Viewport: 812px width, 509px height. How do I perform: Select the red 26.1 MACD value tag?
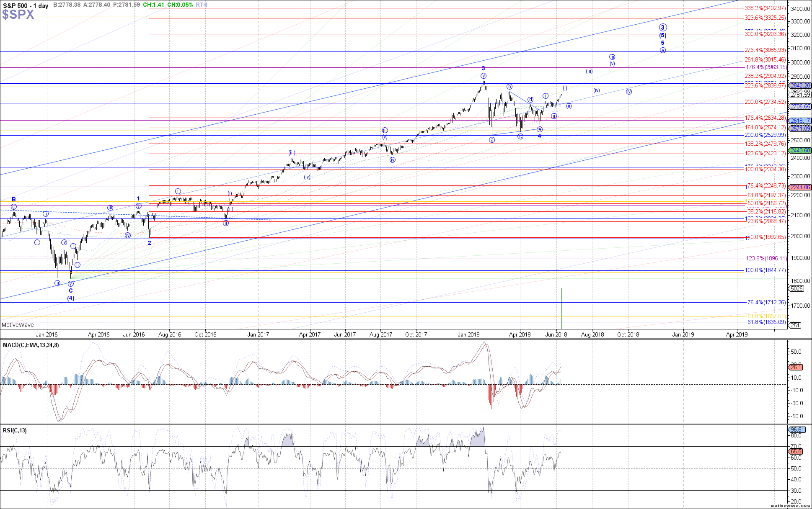[x=795, y=367]
